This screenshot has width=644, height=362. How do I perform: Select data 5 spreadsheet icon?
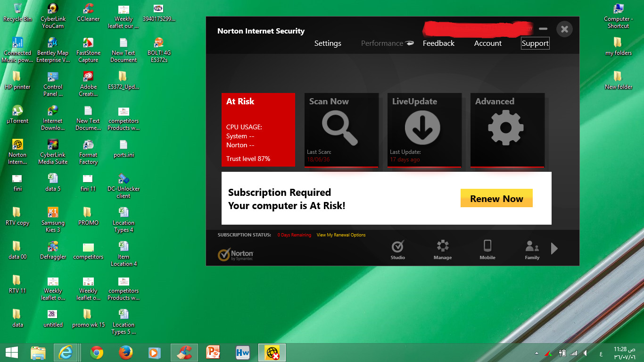point(53,183)
